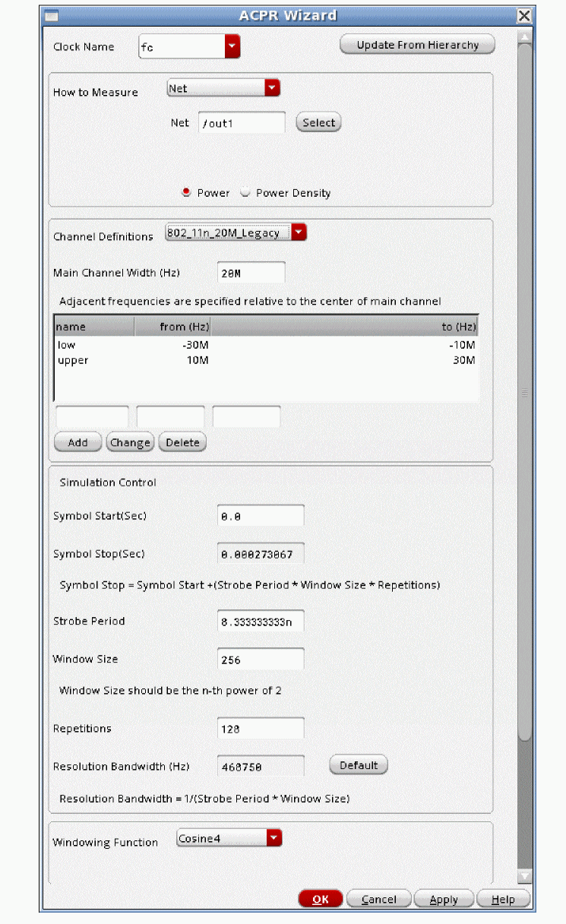Image resolution: width=566 pixels, height=924 pixels.
Task: Expand the Windowing Function dropdown
Action: click(x=274, y=839)
